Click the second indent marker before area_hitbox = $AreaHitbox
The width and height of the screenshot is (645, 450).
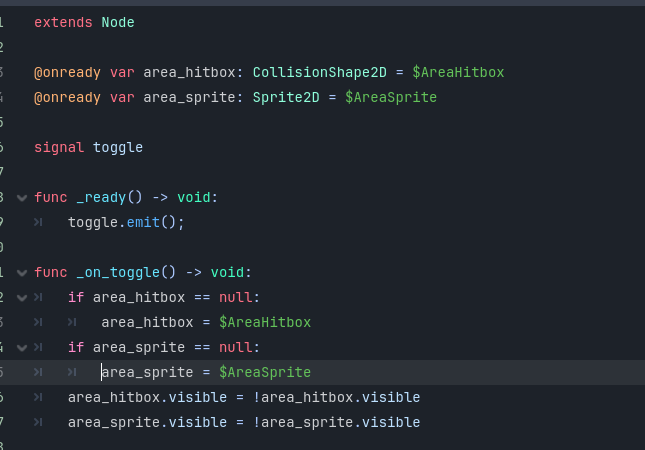click(72, 322)
